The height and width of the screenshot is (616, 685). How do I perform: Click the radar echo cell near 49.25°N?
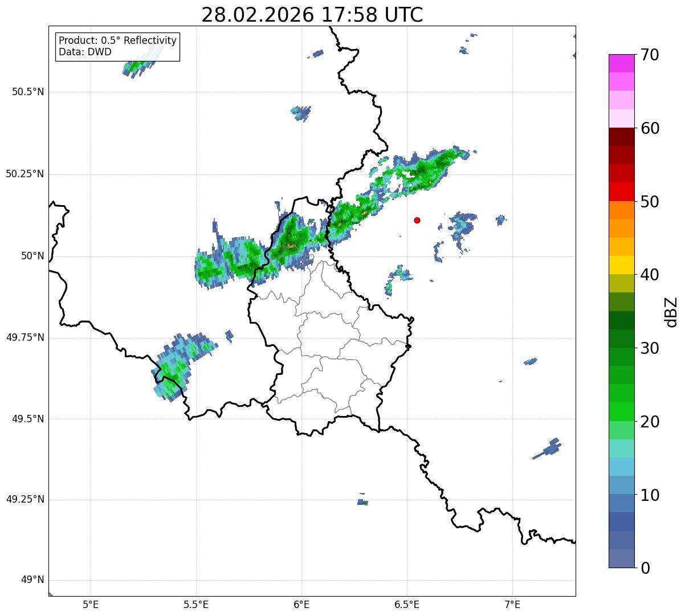[x=362, y=502]
